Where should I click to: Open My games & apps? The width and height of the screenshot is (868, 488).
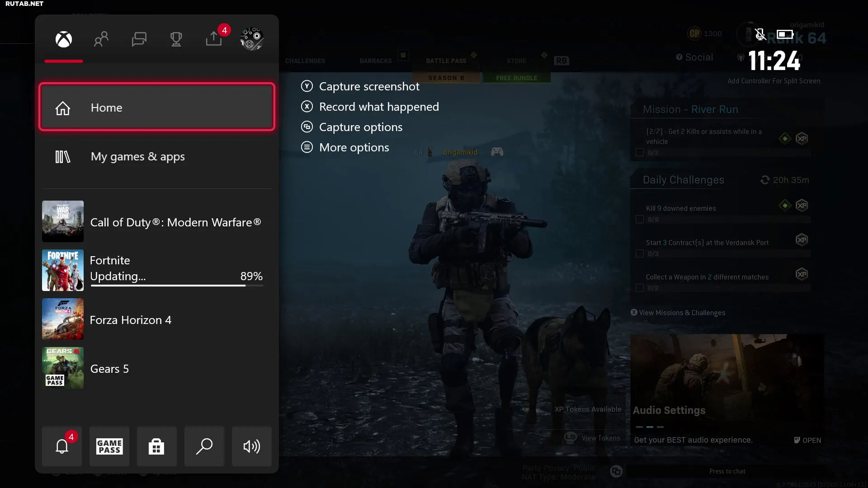pyautogui.click(x=137, y=156)
